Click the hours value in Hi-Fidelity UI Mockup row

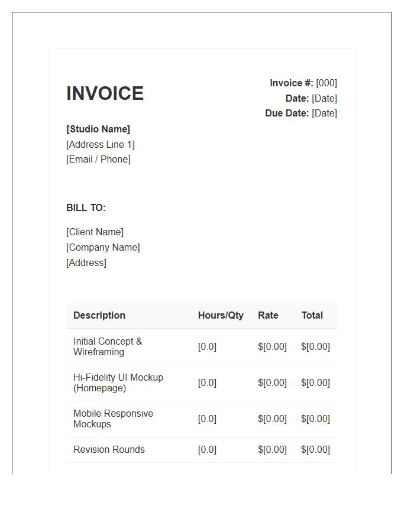pyautogui.click(x=208, y=382)
